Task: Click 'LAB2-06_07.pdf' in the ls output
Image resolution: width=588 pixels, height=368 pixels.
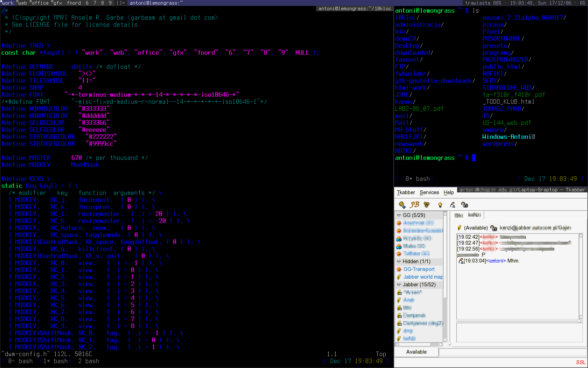Action: (419, 109)
